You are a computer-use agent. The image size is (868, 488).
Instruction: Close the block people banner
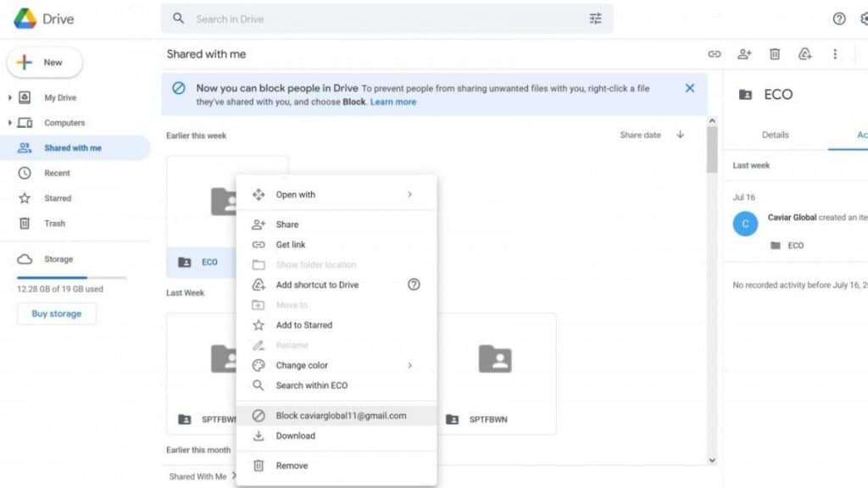click(x=689, y=88)
